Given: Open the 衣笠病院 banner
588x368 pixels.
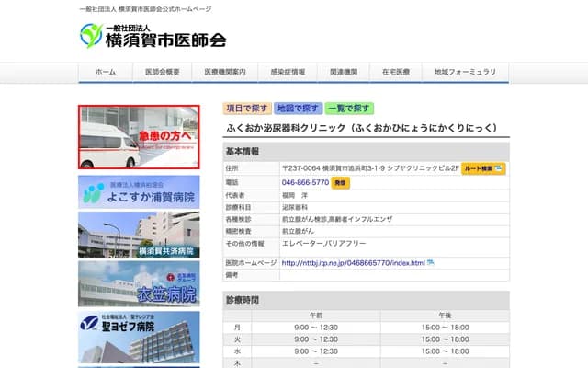Looking at the screenshot, I should coord(139,284).
